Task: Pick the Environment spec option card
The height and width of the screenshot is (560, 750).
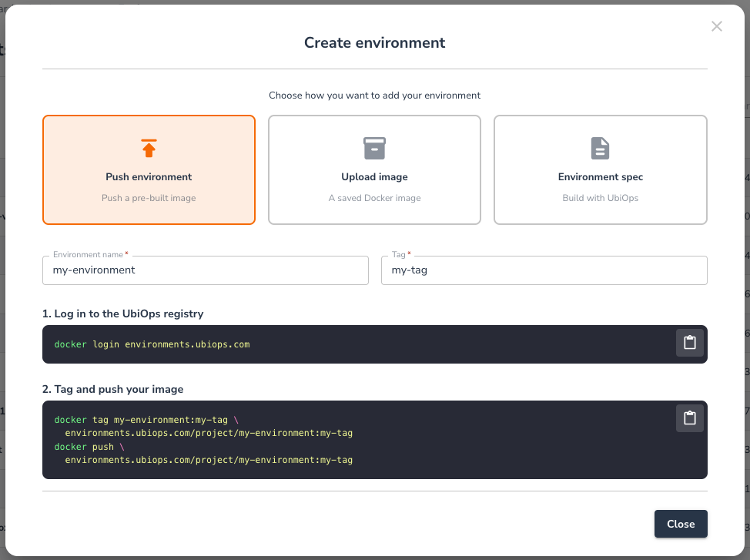Action: pos(601,170)
